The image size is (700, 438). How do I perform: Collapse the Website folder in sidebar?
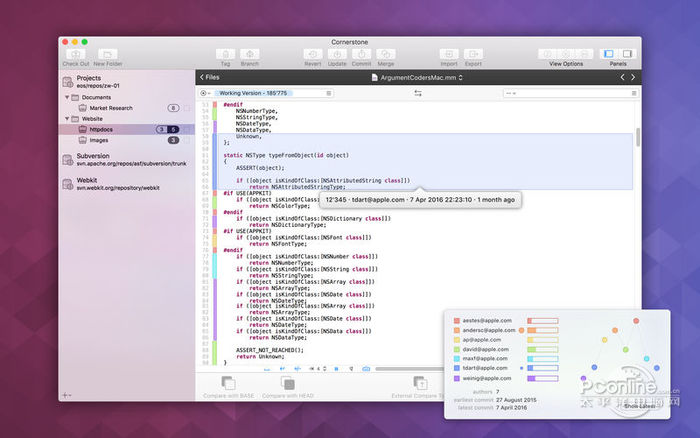click(69, 118)
